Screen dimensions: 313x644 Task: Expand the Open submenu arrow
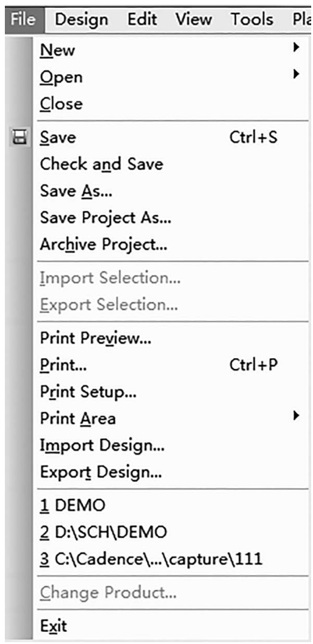[296, 75]
